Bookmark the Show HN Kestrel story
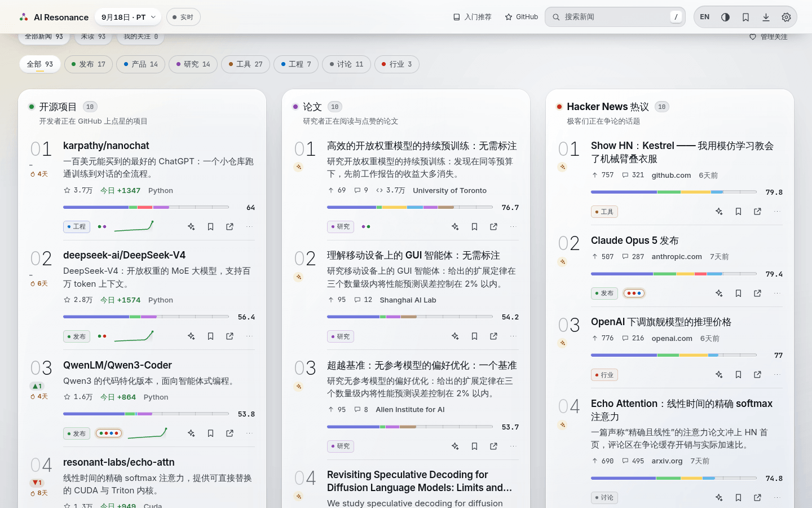Image resolution: width=812 pixels, height=508 pixels. [x=738, y=212]
